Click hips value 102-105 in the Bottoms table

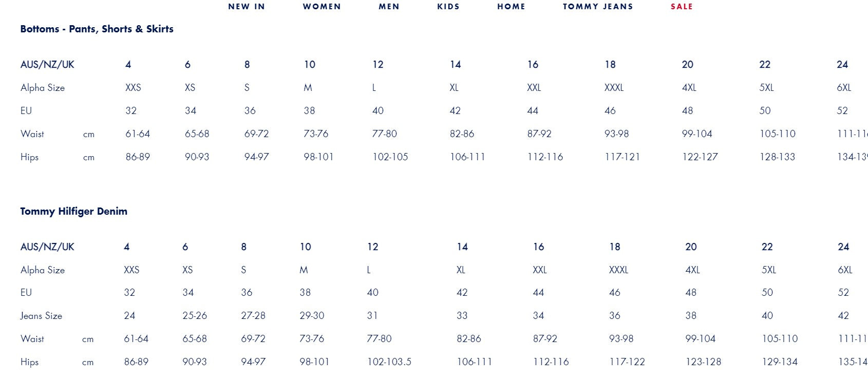coord(390,157)
